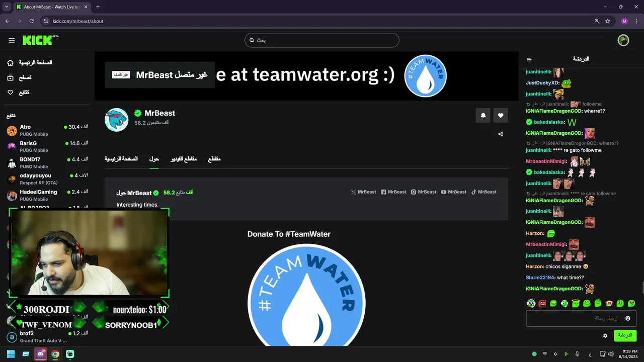
Task: Bookmark this page with the star
Action: tap(608, 21)
